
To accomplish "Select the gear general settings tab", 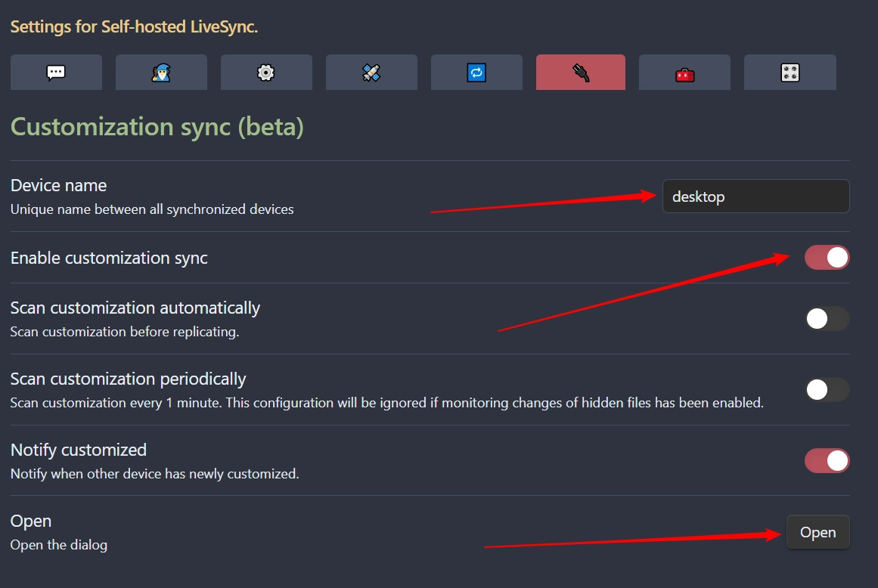I will 266,72.
